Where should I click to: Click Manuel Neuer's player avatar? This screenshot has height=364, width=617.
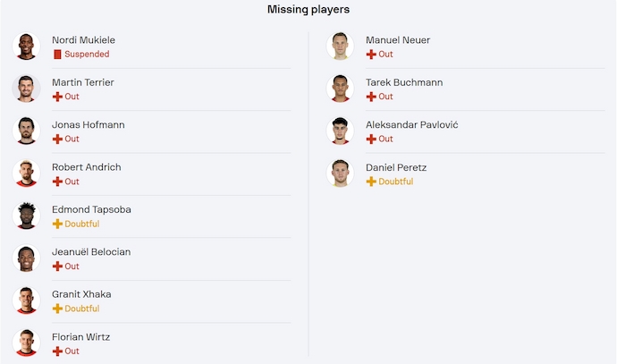pyautogui.click(x=341, y=47)
